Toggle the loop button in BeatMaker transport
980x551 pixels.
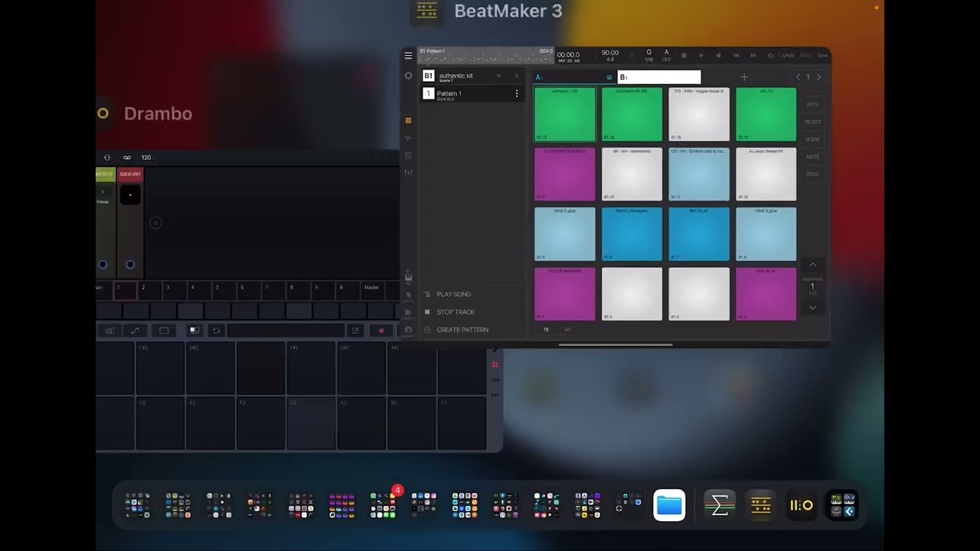(771, 55)
